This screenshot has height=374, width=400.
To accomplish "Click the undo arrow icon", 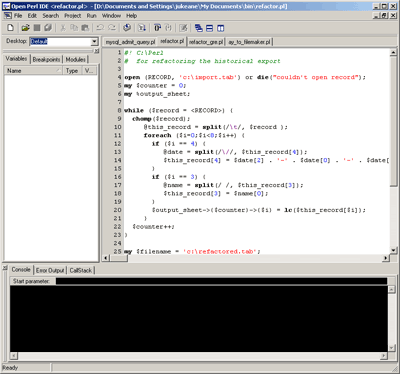I will coord(100,28).
